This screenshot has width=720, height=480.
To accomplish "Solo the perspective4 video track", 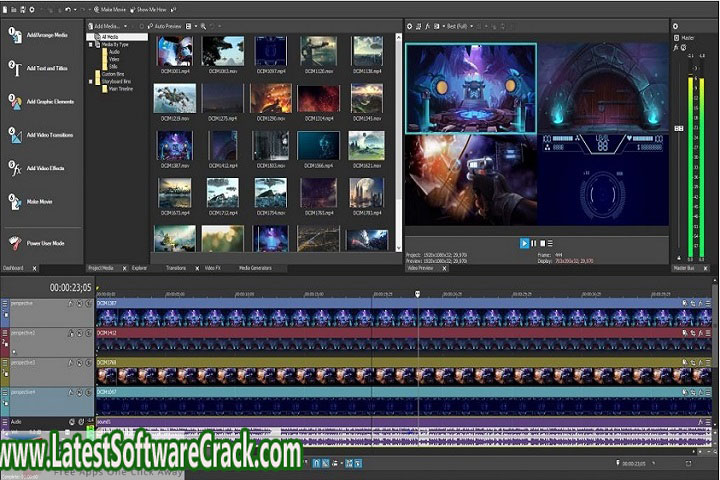I will pos(88,393).
